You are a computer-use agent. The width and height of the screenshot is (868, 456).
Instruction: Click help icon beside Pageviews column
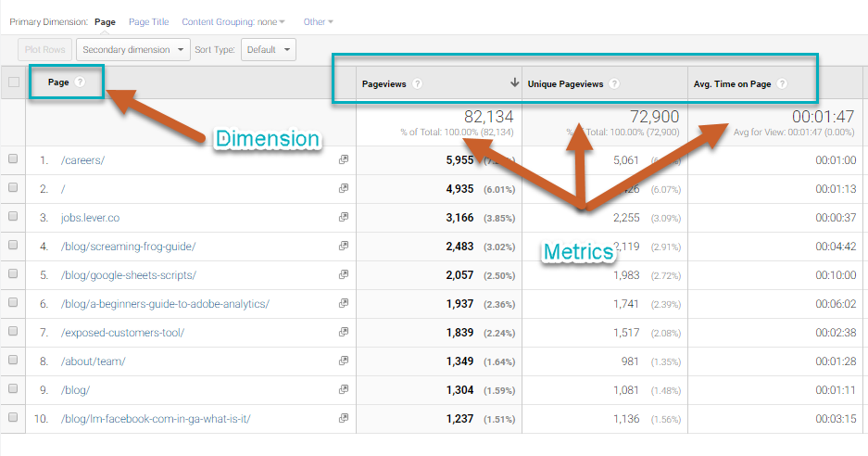[417, 84]
